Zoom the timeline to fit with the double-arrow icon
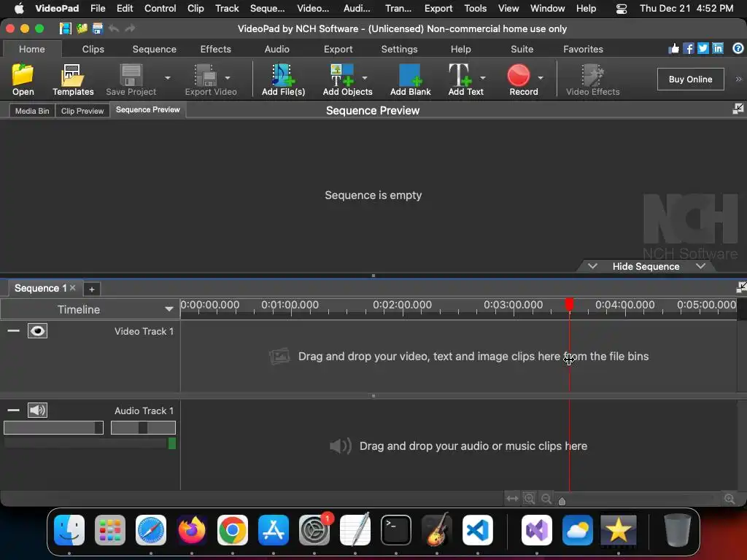 tap(512, 499)
